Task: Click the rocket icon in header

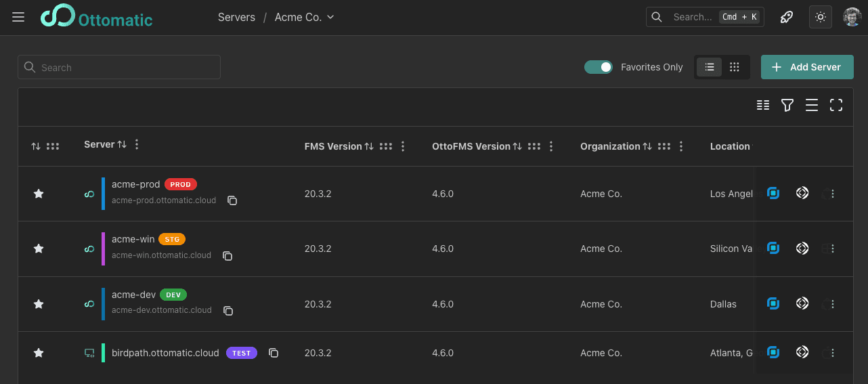Action: coord(787,18)
